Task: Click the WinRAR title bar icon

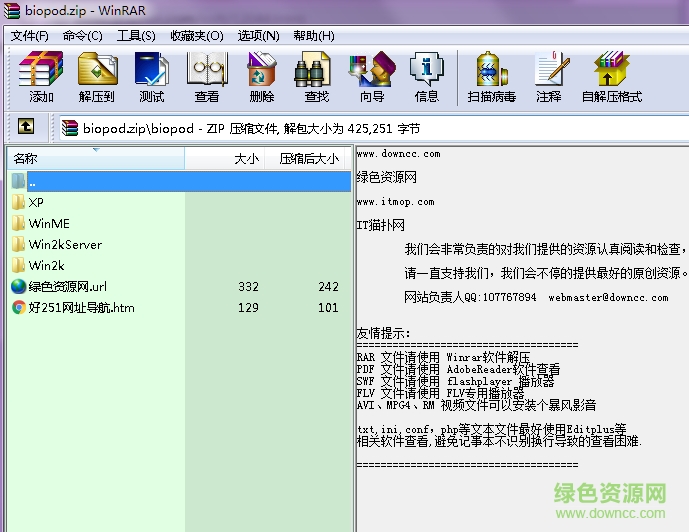Action: [x=12, y=11]
